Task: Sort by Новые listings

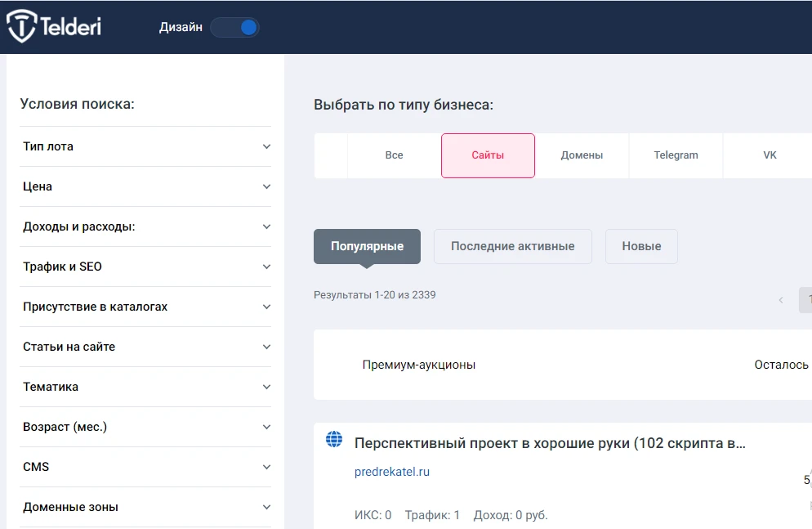Action: tap(641, 246)
